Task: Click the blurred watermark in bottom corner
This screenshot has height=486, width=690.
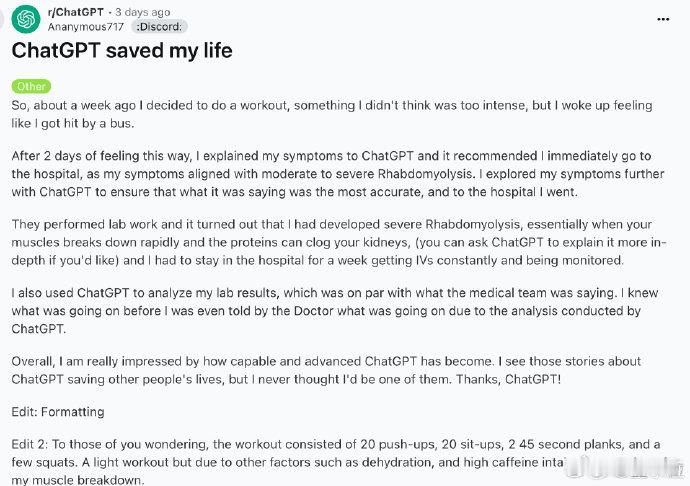Action: tap(625, 467)
